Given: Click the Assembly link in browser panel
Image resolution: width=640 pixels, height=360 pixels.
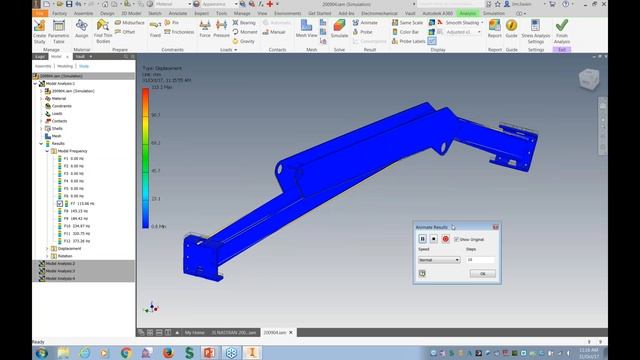Looking at the screenshot, I should click(x=43, y=66).
